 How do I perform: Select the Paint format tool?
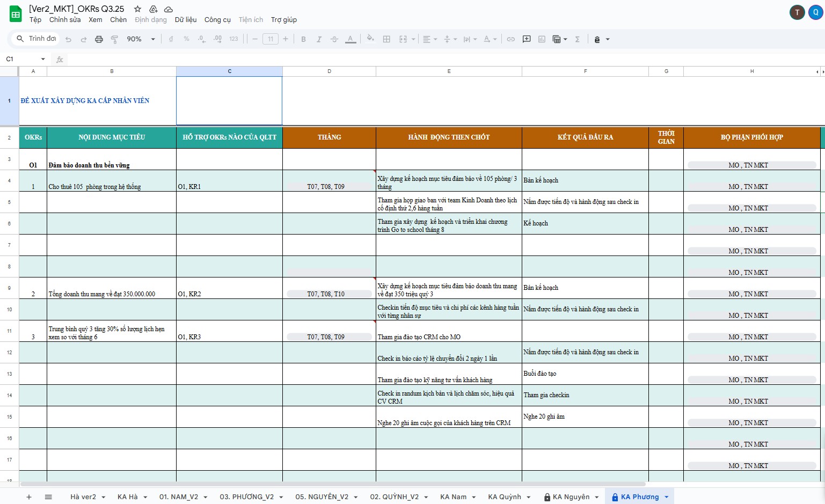pos(114,39)
